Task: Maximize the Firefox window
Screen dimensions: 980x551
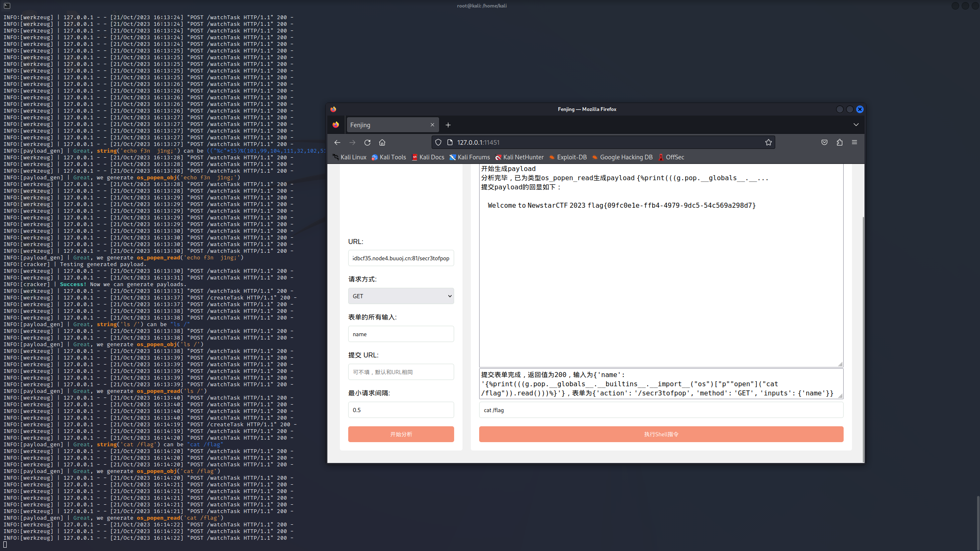Action: [849, 109]
